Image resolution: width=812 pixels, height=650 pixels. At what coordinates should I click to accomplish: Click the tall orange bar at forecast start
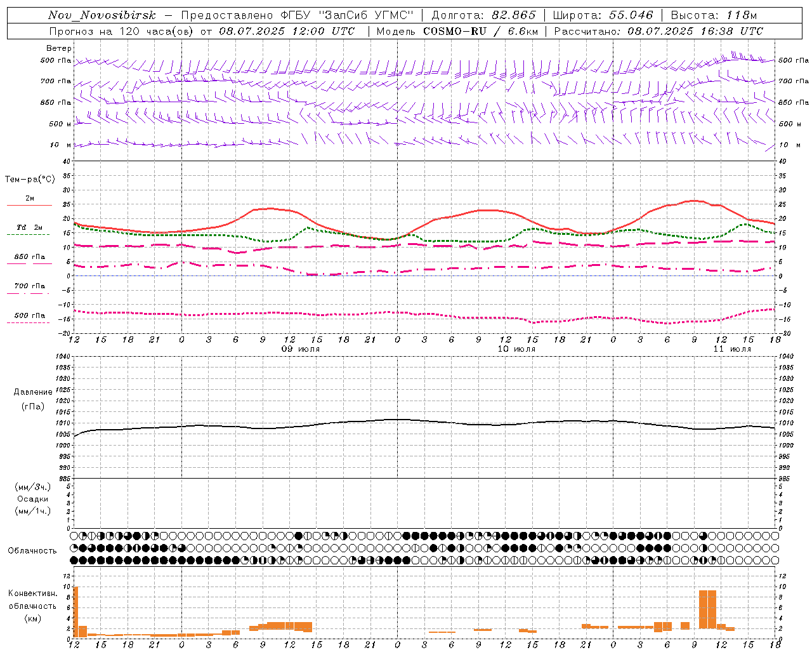pyautogui.click(x=76, y=612)
